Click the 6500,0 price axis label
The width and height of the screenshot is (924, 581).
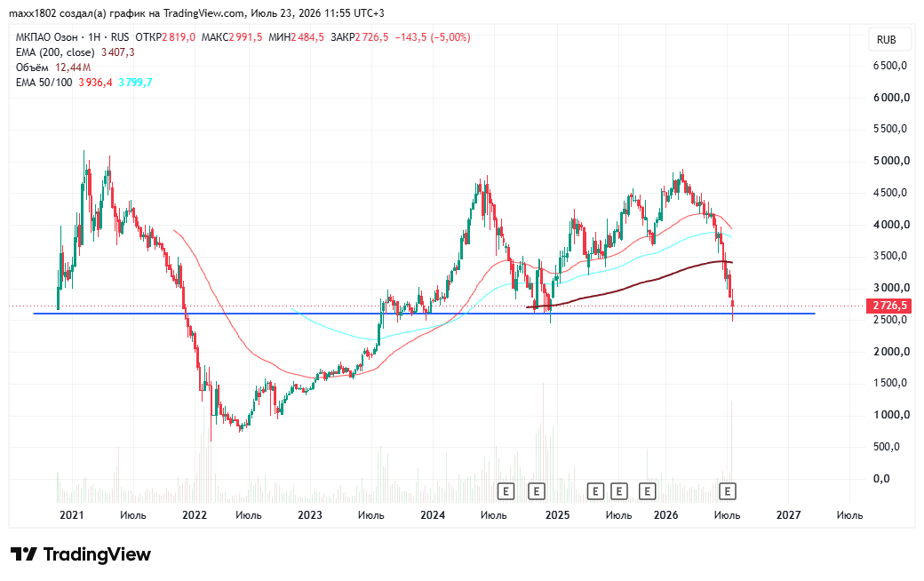pos(890,66)
